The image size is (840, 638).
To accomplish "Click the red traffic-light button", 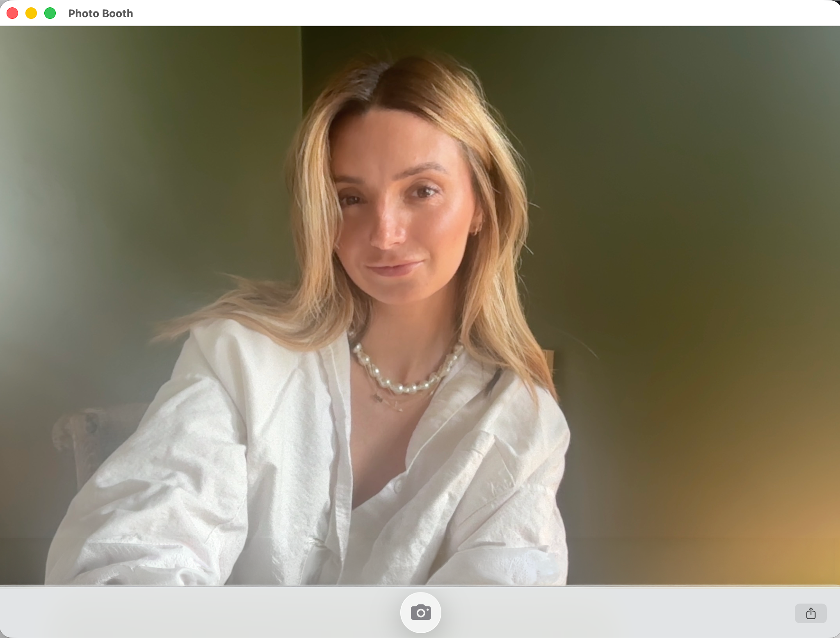I will point(12,13).
